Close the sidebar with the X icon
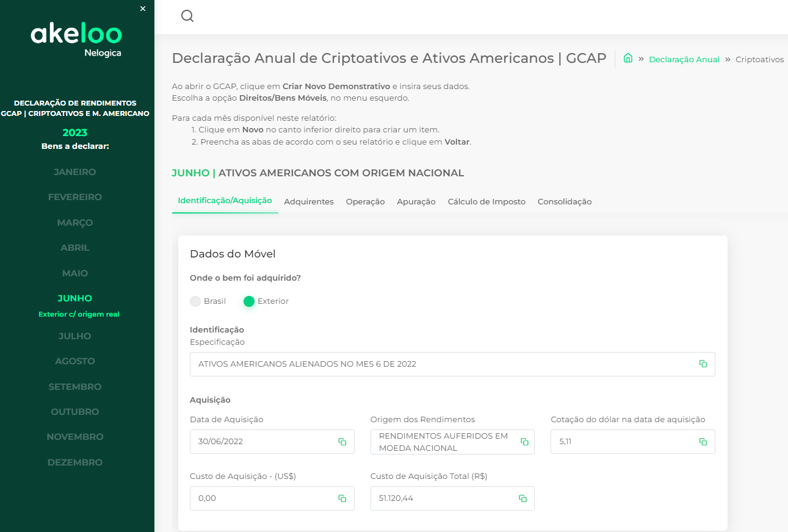Image resolution: width=788 pixels, height=532 pixels. click(x=143, y=9)
